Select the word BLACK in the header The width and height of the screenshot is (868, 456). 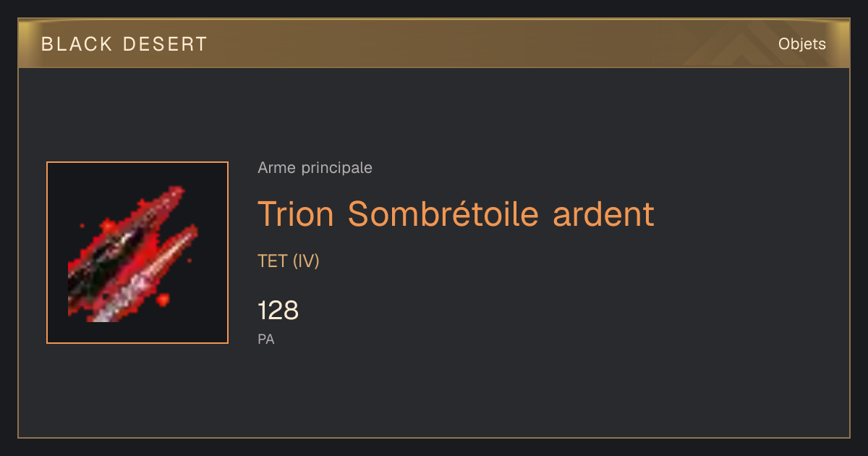point(77,44)
